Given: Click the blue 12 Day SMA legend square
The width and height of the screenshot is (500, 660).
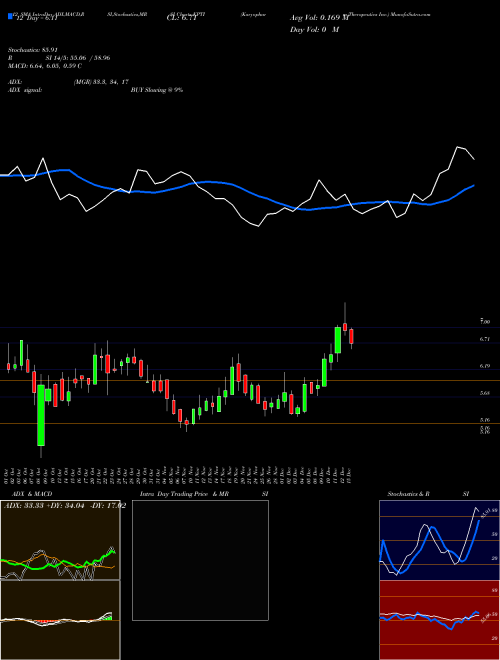Looking at the screenshot, I should (10, 16).
